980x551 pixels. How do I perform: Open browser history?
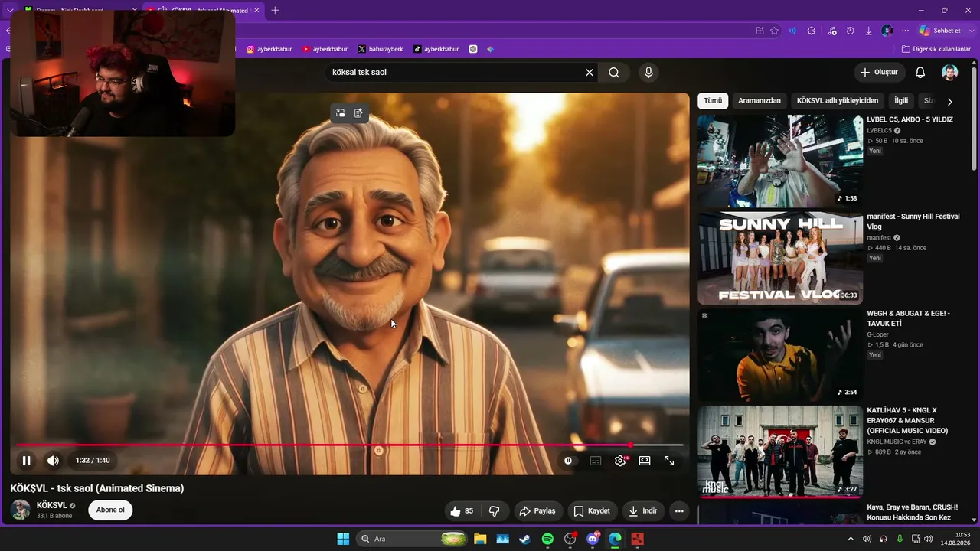point(851,31)
